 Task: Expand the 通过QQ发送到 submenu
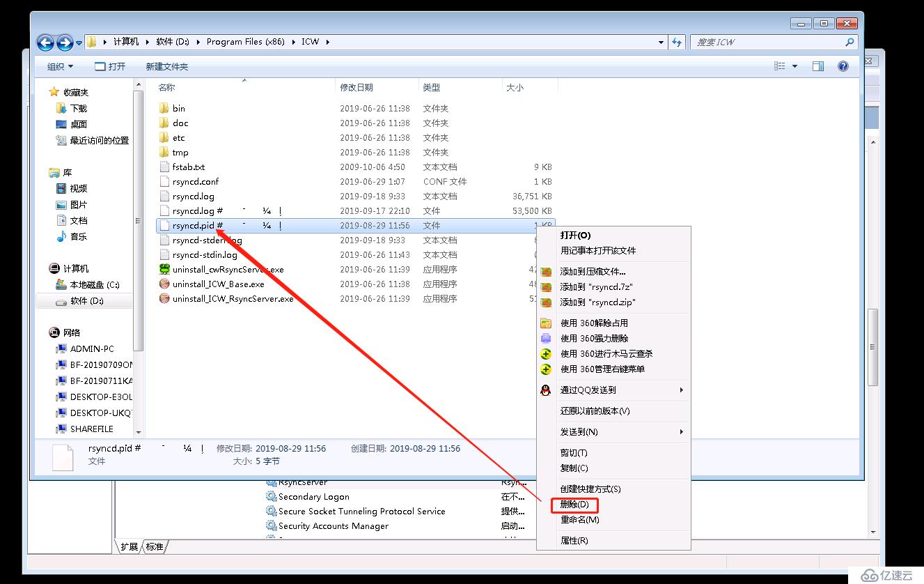pos(682,390)
